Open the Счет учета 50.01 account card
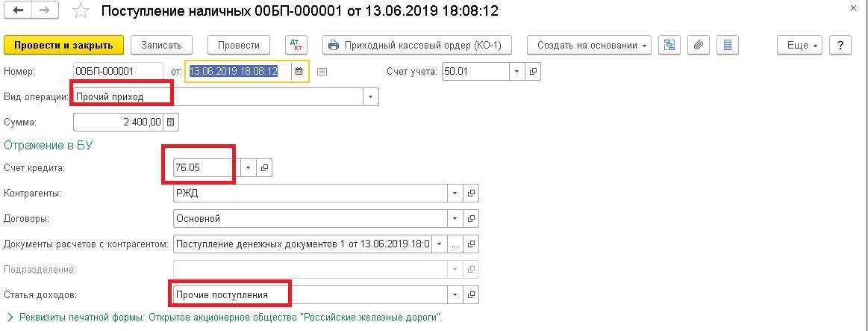This screenshot has width=868, height=331. pos(533,71)
